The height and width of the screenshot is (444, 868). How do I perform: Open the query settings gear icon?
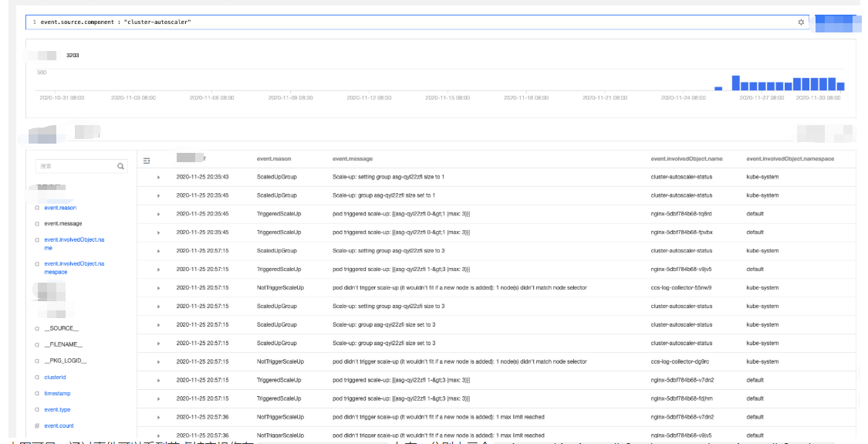point(801,22)
